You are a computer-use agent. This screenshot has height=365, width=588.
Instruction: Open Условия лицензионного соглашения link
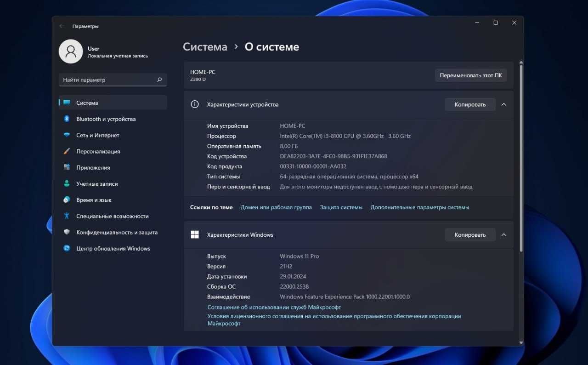(x=334, y=320)
